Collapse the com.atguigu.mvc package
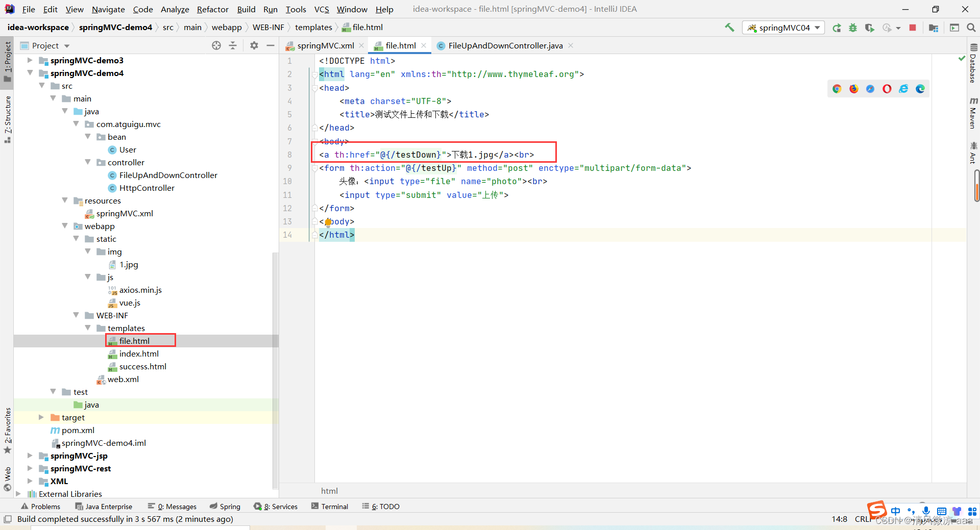Screen dimensions: 980x530 click(x=76, y=124)
